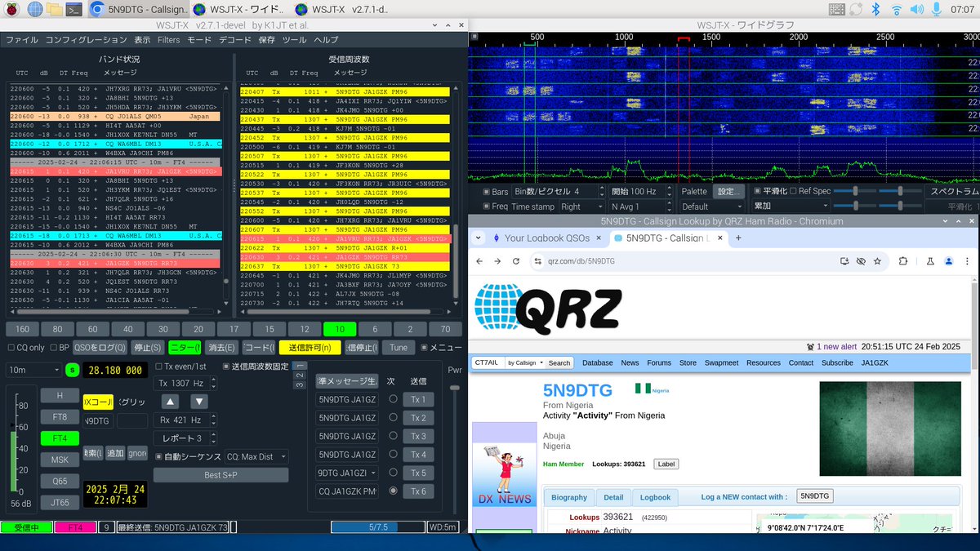Toggle the BP checkbox
Image resolution: width=980 pixels, height=551 pixels.
click(55, 348)
